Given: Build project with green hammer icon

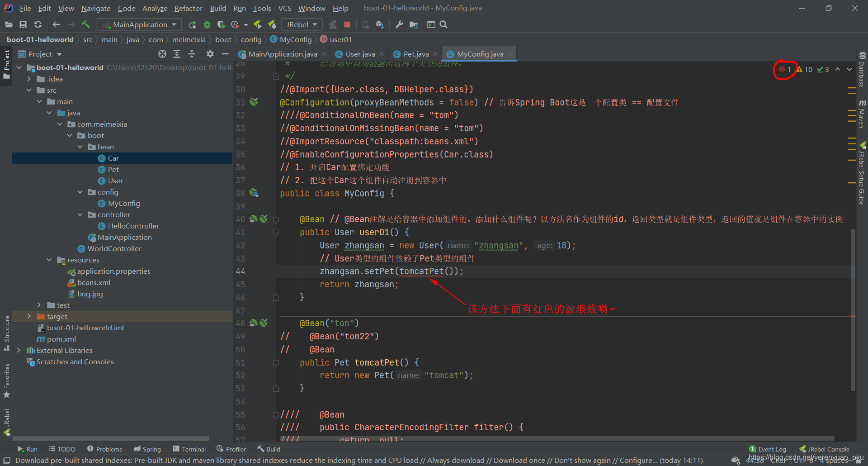Looking at the screenshot, I should pos(86,24).
